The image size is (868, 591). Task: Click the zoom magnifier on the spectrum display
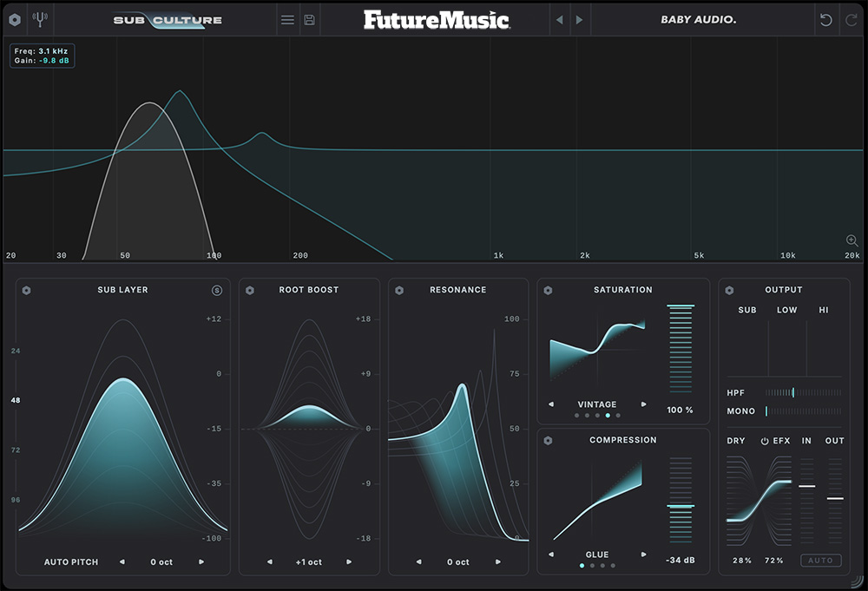852,240
